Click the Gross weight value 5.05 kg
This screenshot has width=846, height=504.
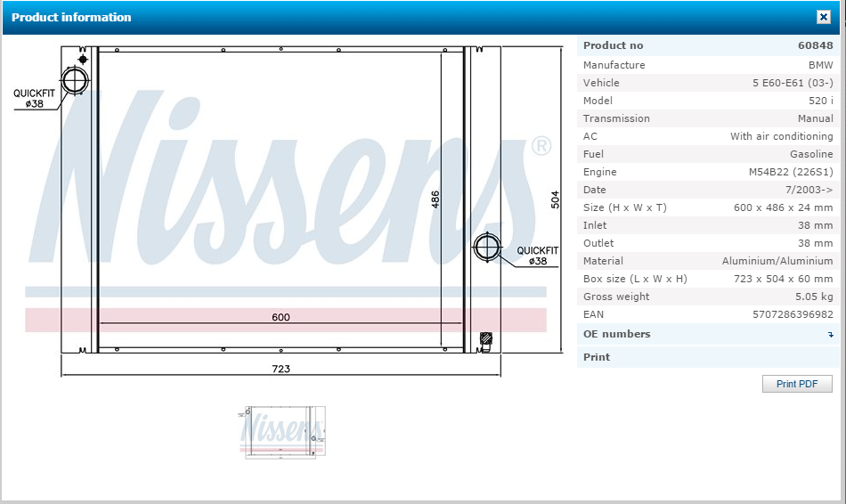pos(814,297)
